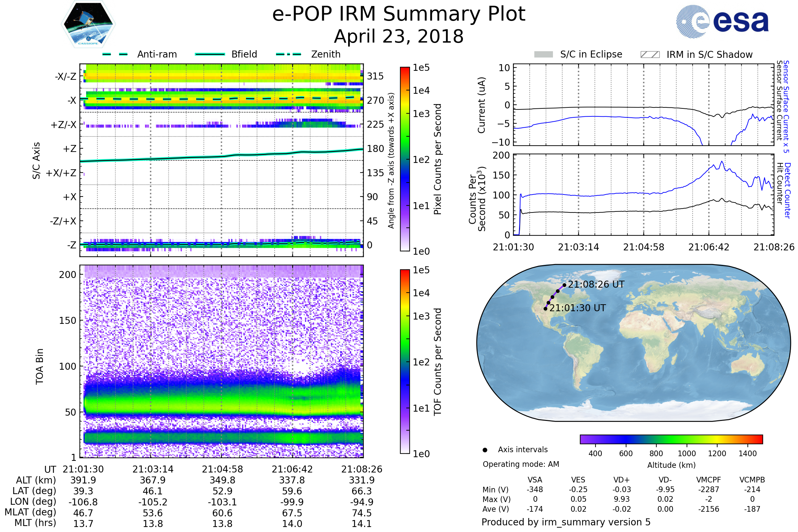
Task: Click the Pixel Counts per Second colorbar
Action: 405,159
